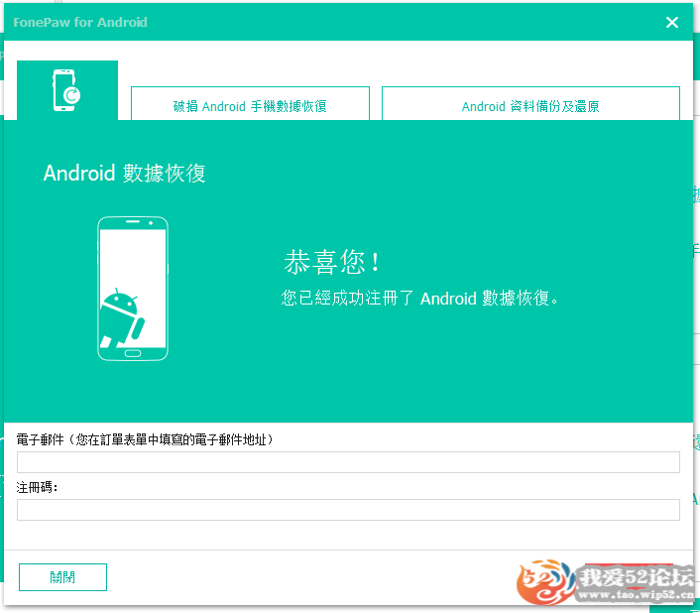The image size is (700, 613).
Task: Click the FonePaw for Android window title
Action: [x=80, y=23]
